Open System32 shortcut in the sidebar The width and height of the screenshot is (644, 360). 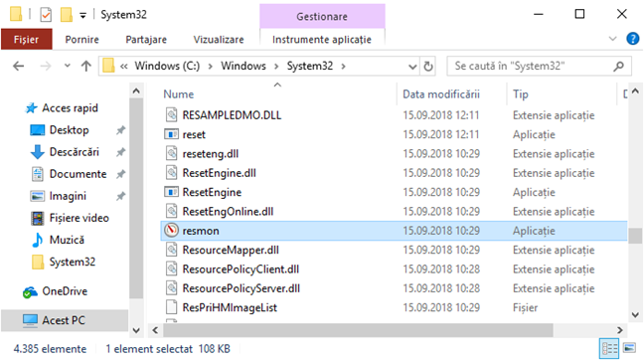(73, 262)
